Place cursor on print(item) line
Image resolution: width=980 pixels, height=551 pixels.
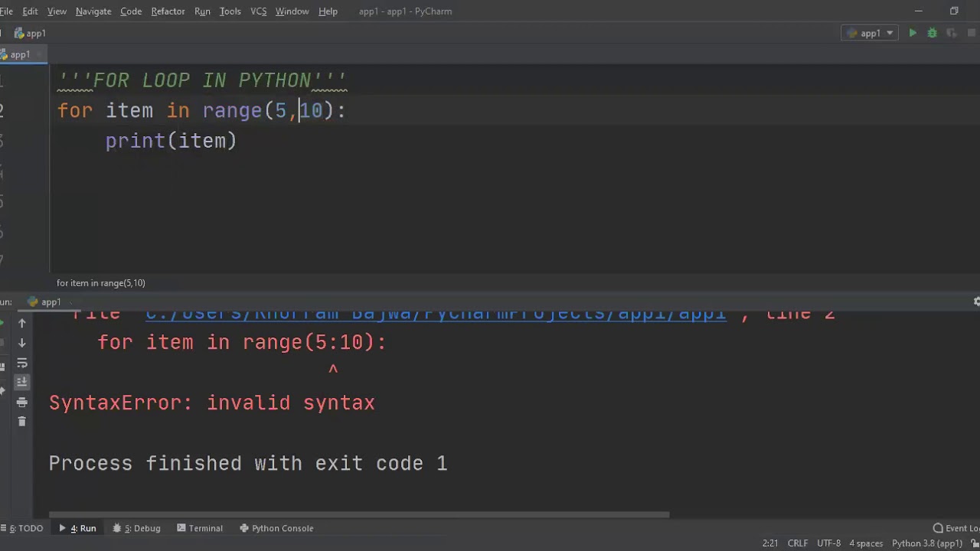171,141
